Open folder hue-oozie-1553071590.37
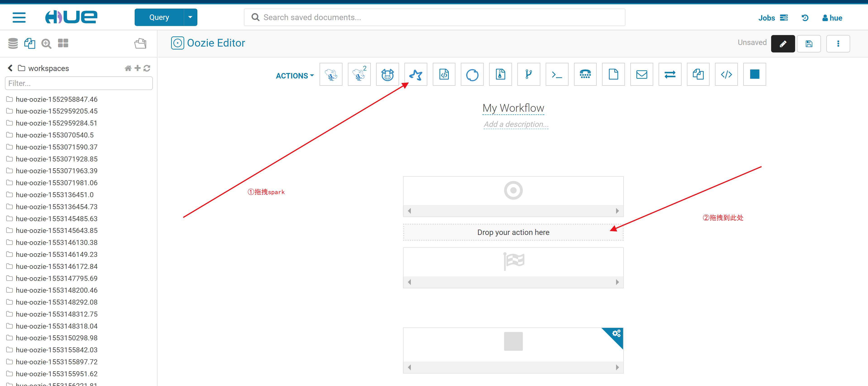Screen dimensions: 868x386 coord(56,147)
